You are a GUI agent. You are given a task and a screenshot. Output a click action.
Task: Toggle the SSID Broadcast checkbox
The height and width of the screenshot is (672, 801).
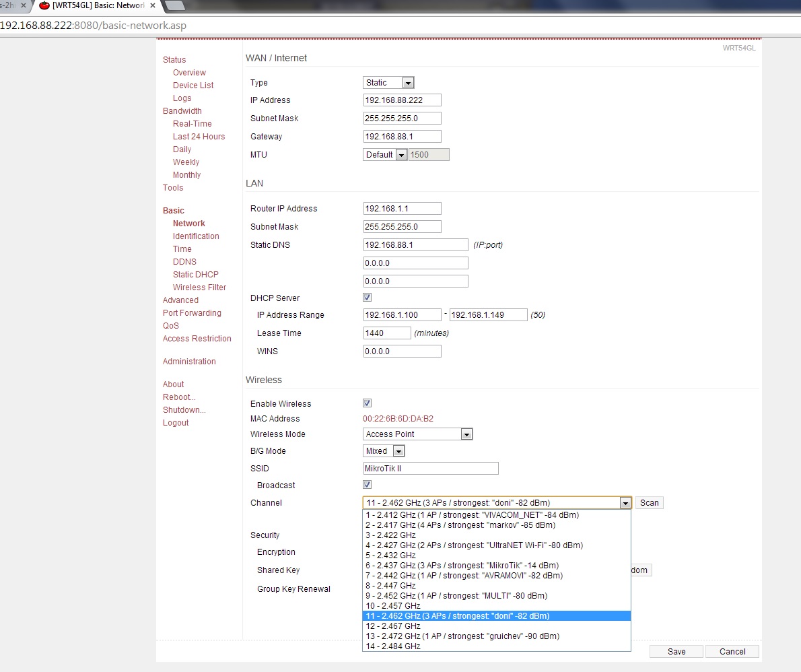point(368,485)
